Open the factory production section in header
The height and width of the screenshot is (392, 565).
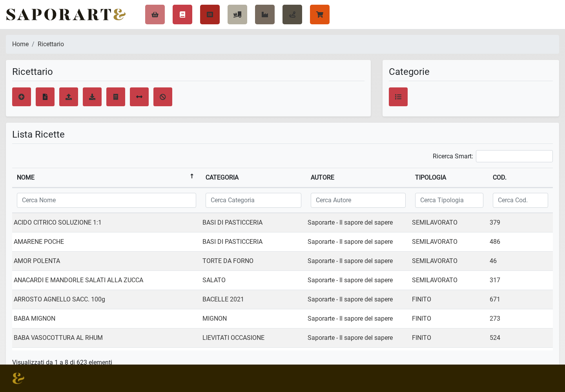265,15
